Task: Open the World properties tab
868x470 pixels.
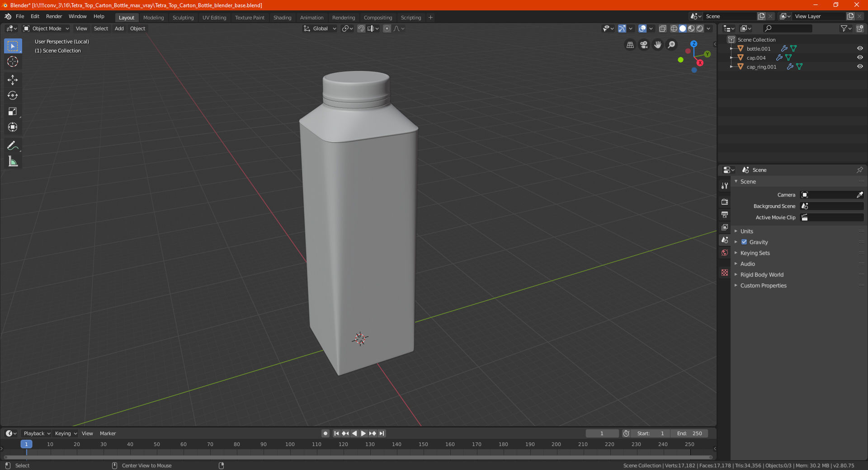Action: click(x=725, y=253)
